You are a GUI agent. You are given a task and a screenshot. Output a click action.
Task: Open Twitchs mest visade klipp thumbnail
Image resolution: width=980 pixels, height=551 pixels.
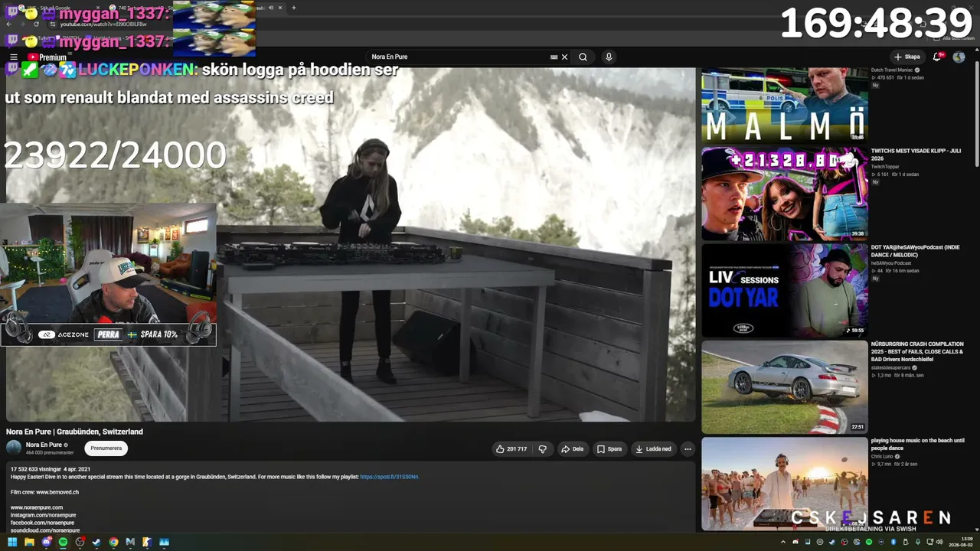pyautogui.click(x=785, y=194)
